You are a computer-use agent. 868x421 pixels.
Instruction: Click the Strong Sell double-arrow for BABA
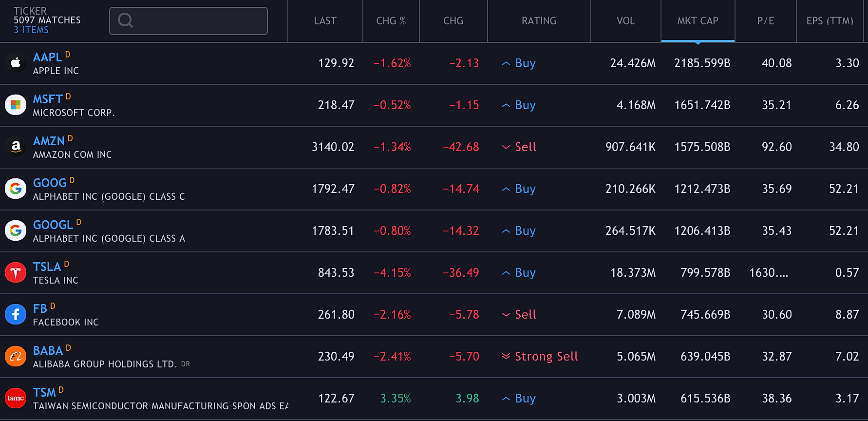[x=506, y=356]
